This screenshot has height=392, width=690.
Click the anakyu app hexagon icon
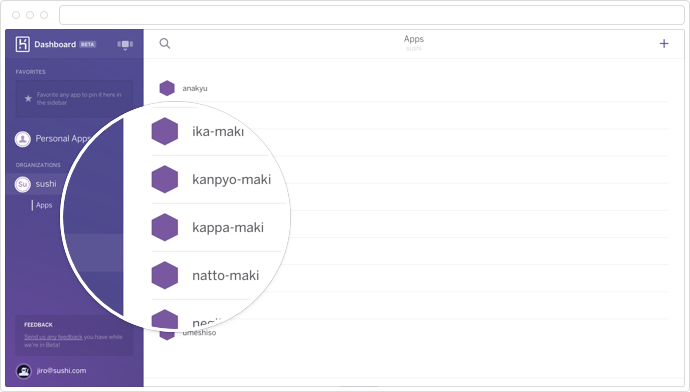click(x=167, y=88)
